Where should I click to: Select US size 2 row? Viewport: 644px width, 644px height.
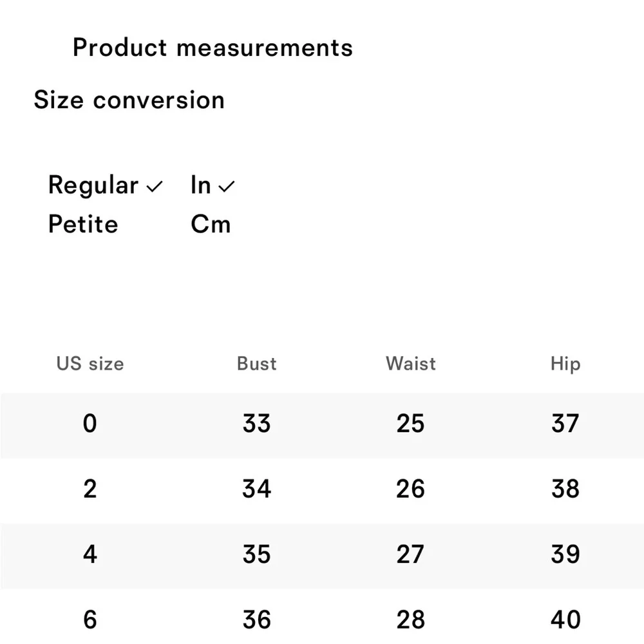click(90, 489)
